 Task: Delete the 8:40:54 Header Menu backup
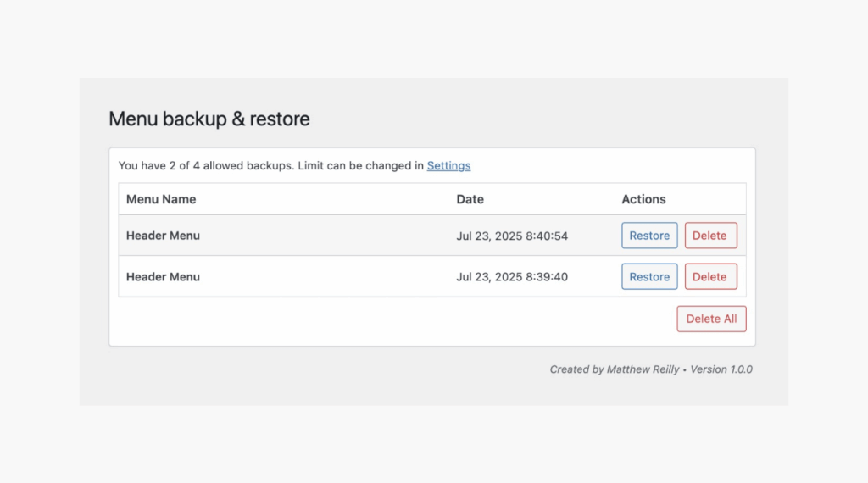[x=710, y=236]
